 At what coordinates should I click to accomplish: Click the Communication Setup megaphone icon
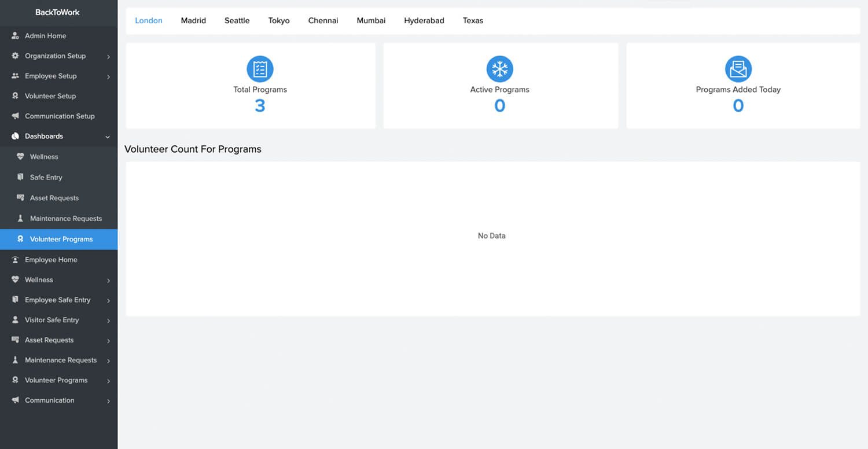coord(16,116)
